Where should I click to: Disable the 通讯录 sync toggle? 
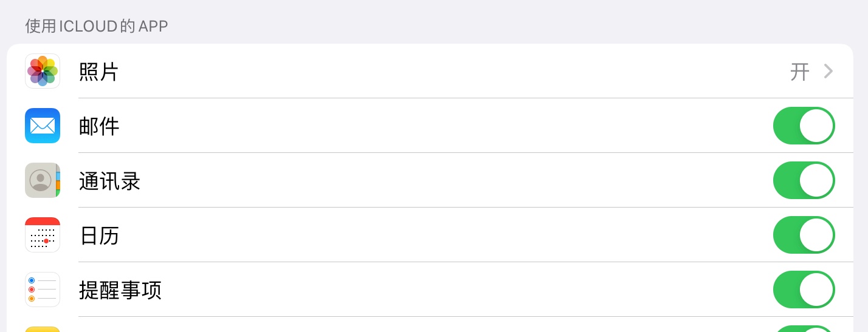tap(804, 180)
